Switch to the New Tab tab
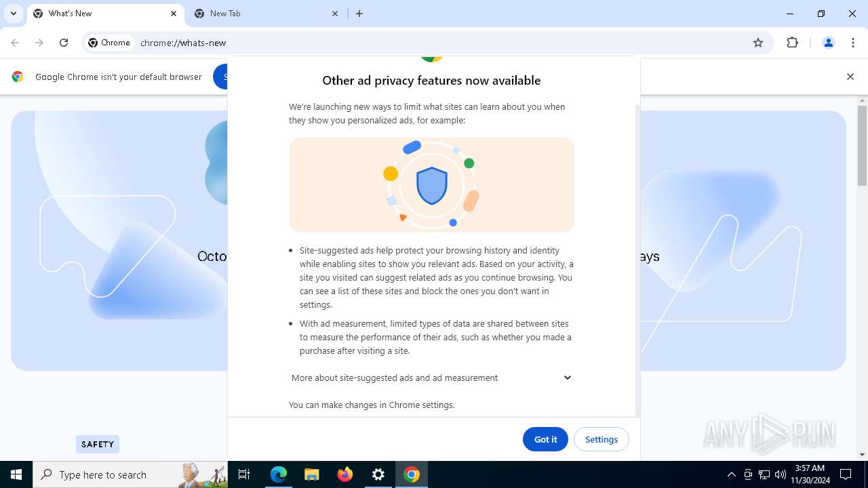The width and height of the screenshot is (868, 488). pos(267,14)
